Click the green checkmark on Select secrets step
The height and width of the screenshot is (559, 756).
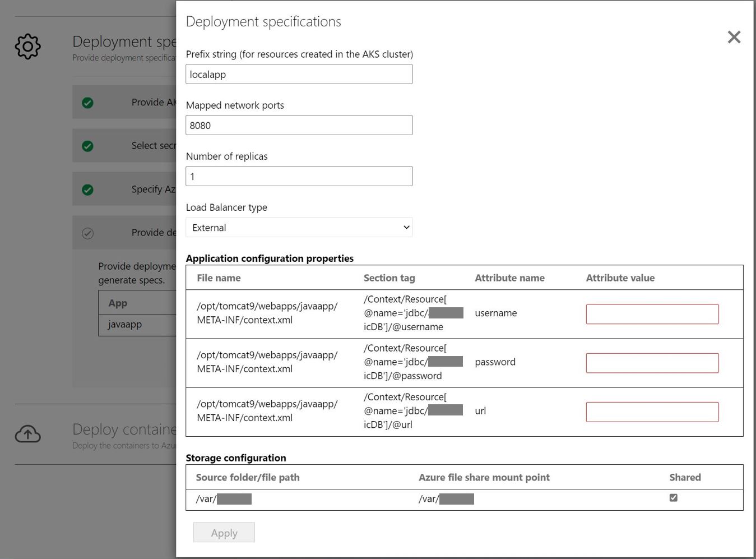coord(87,145)
